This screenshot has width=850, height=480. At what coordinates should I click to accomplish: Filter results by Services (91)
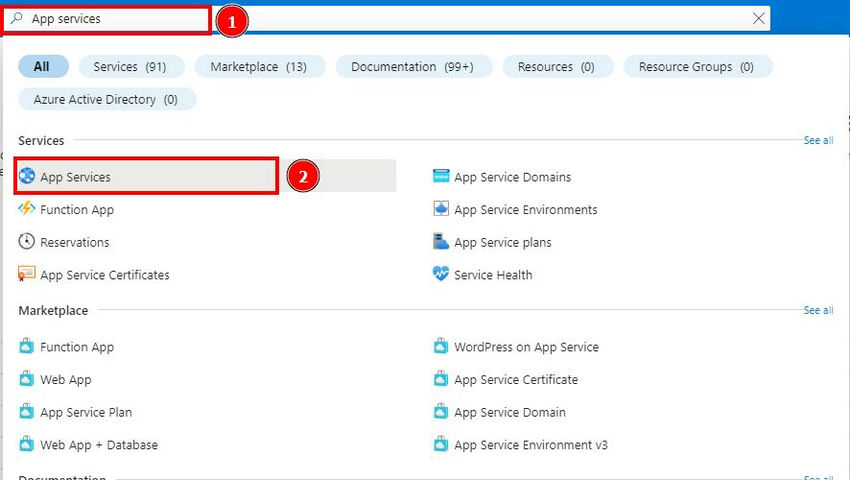point(130,67)
